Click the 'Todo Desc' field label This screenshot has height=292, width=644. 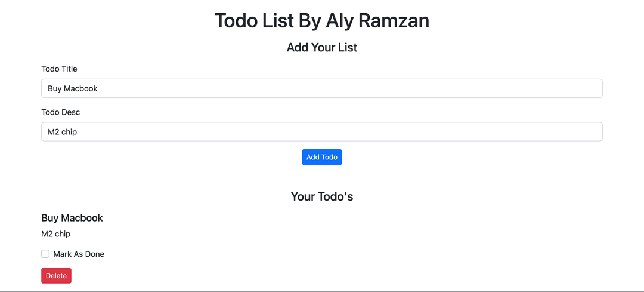coord(60,112)
